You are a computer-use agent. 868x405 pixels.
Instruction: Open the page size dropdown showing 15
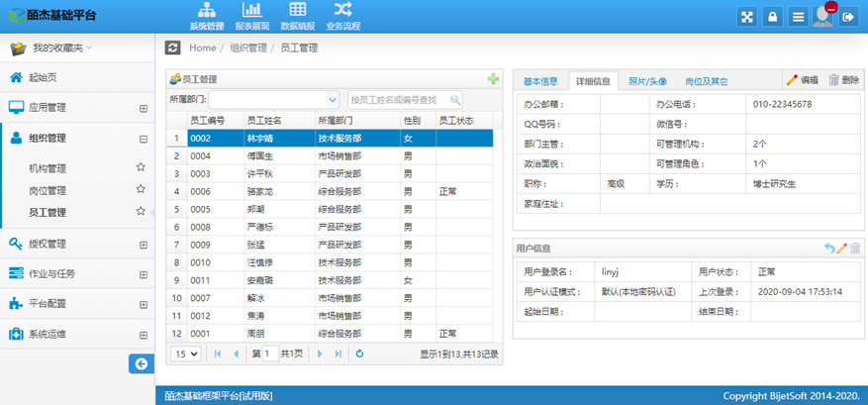click(185, 354)
